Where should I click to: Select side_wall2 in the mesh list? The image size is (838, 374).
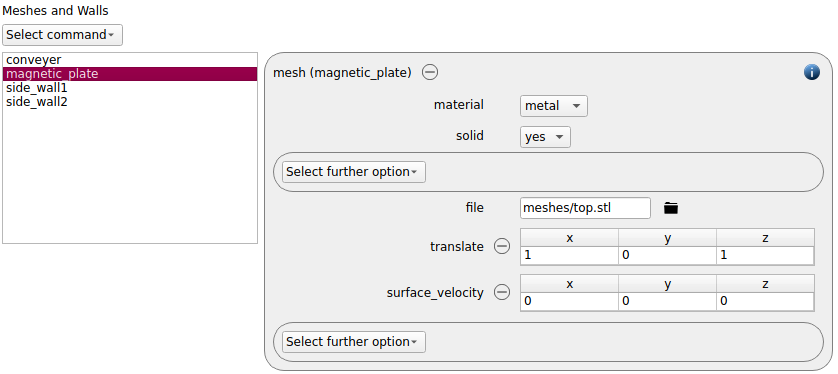click(130, 102)
